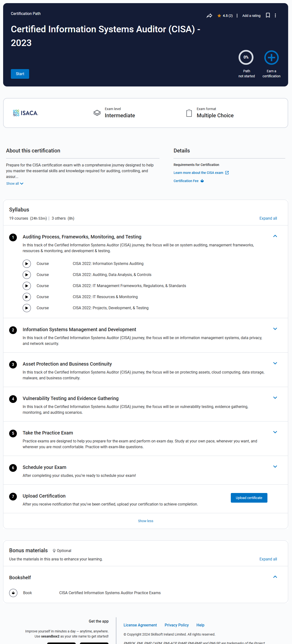Bookmark this certification path

tap(268, 15)
